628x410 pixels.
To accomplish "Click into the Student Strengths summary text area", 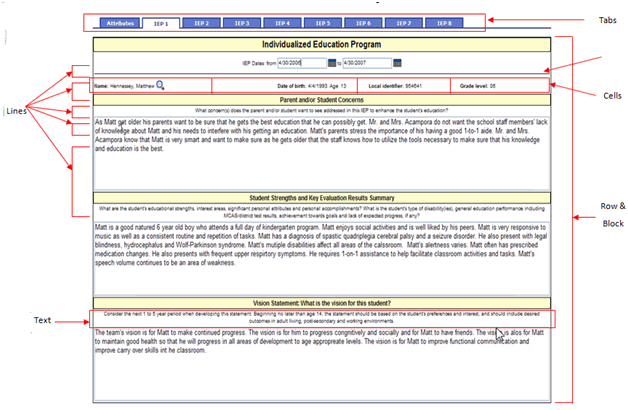I will (x=320, y=255).
